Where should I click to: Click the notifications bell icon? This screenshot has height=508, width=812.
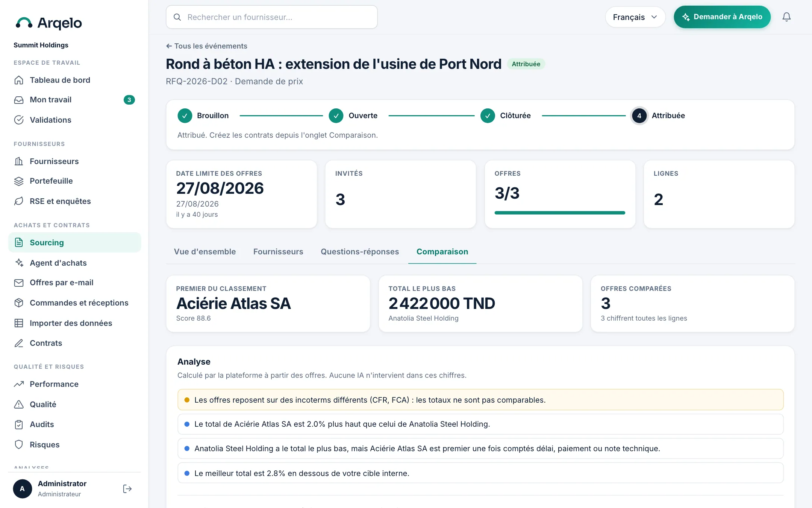pos(786,17)
